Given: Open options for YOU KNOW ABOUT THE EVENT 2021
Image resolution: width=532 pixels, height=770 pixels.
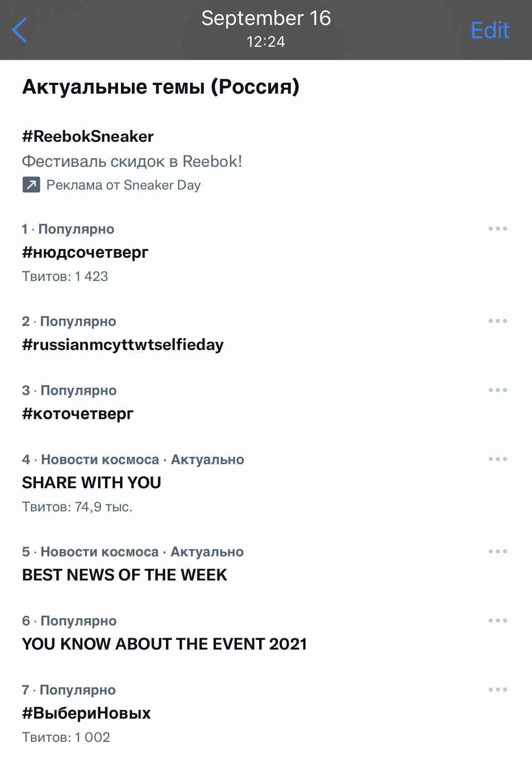Looking at the screenshot, I should (x=497, y=620).
